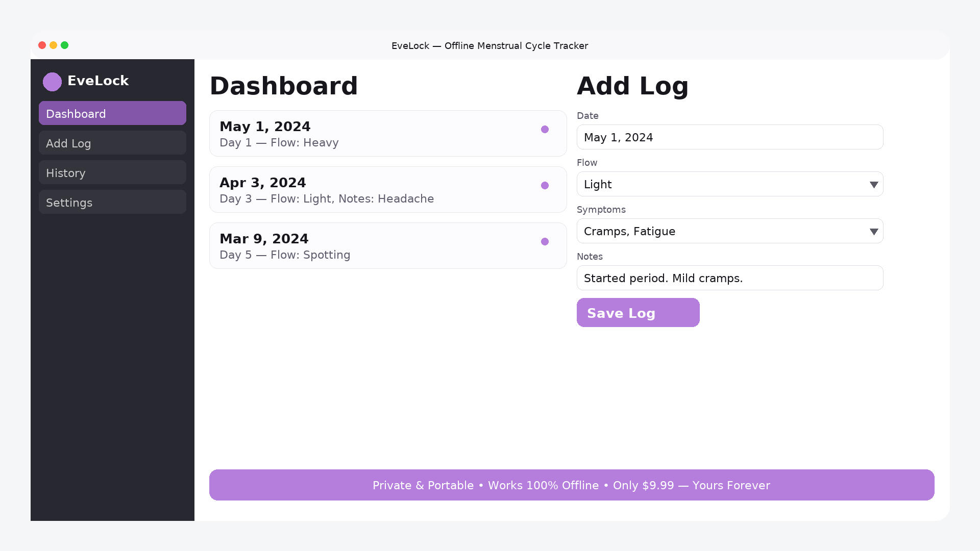Open Settings in the sidebar
Viewport: 980px width, 551px height.
(x=112, y=202)
